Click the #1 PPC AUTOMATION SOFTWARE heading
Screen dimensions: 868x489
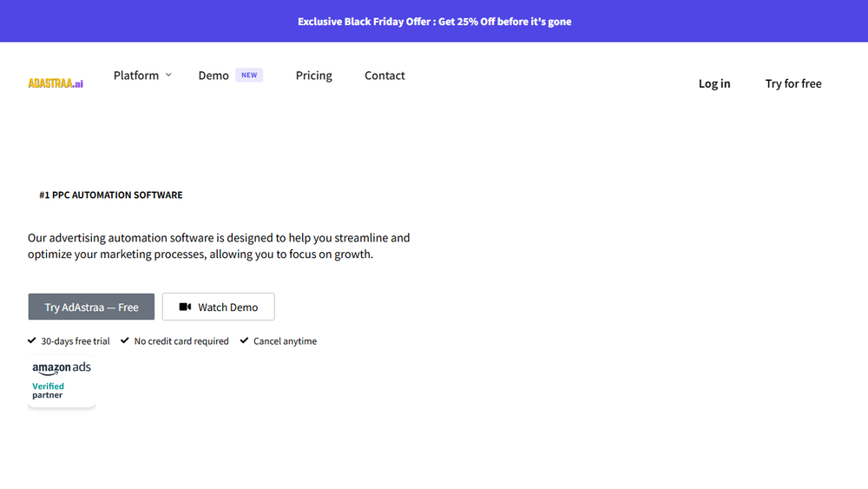pos(111,195)
